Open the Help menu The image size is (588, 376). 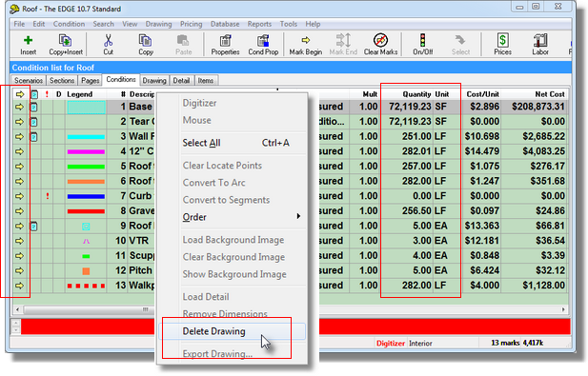click(313, 24)
